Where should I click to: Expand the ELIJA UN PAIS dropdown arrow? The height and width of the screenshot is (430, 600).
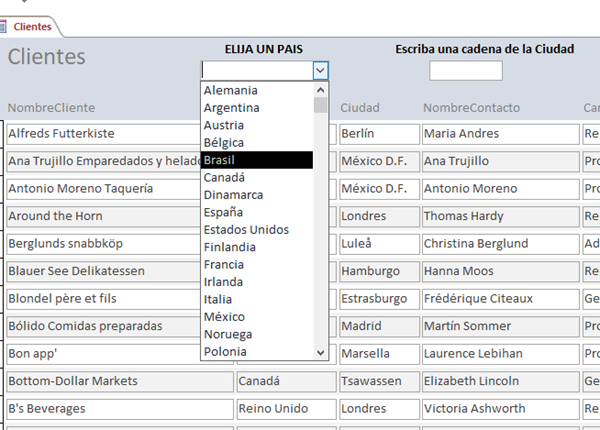[320, 70]
